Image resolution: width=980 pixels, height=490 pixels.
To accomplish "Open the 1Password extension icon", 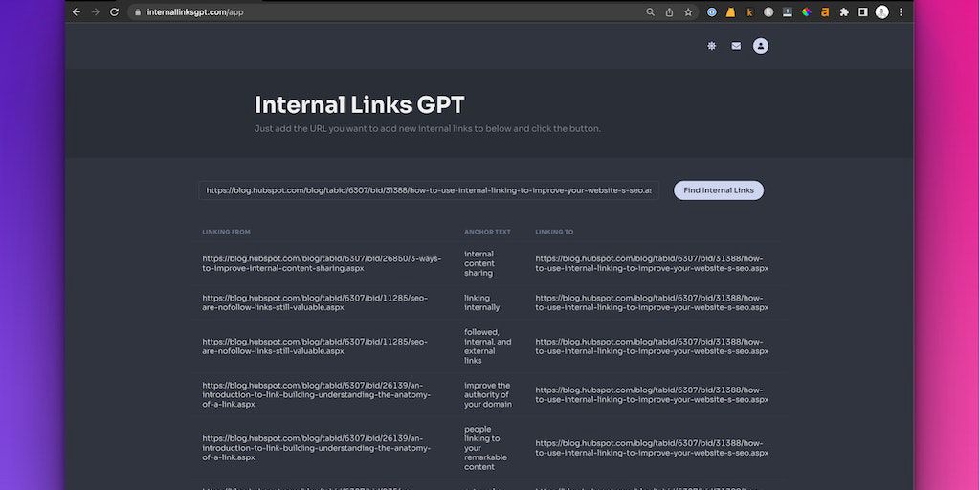I will [712, 11].
